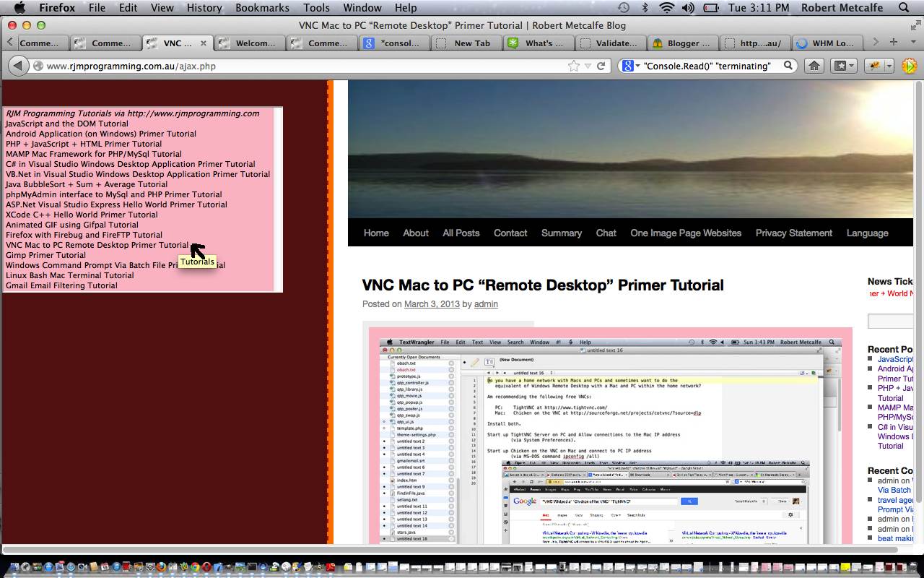Switch to the Validate... tab

click(x=609, y=43)
